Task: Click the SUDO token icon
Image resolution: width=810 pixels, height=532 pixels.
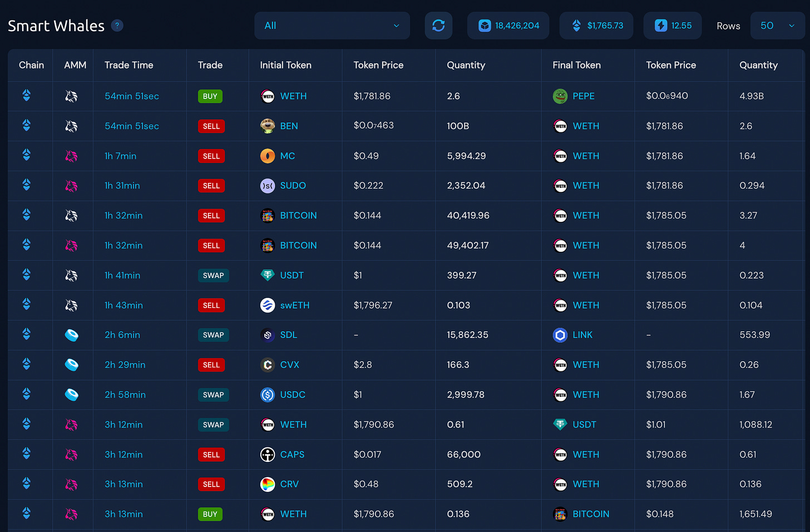Action: point(268,186)
